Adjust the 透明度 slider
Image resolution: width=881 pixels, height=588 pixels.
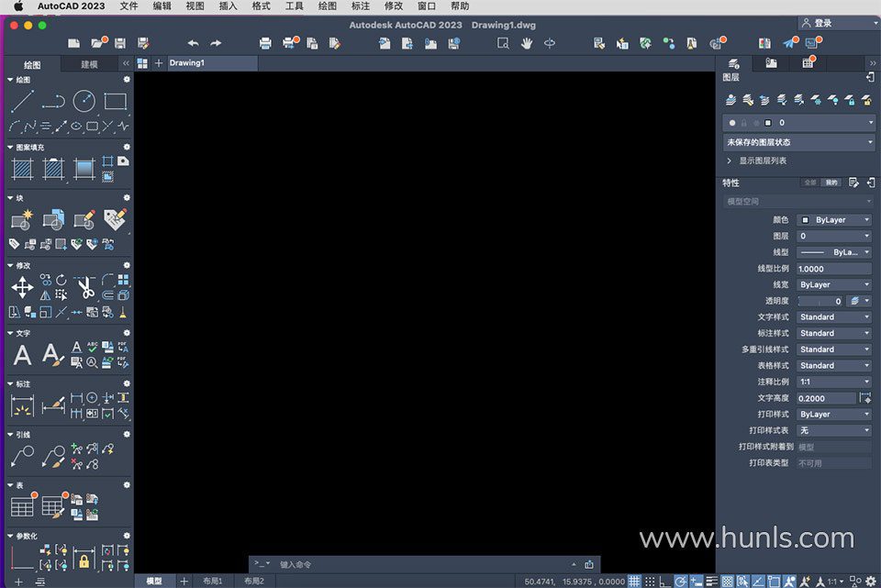point(820,301)
